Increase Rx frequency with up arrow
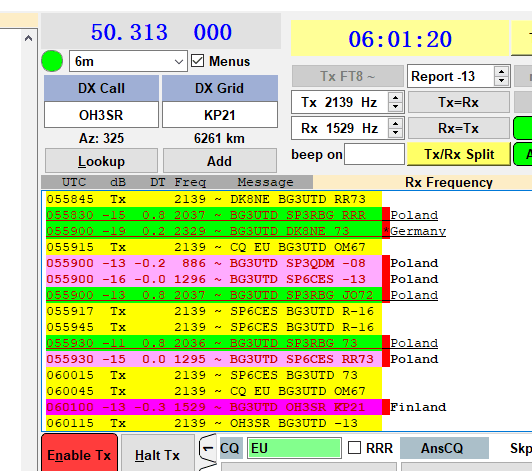Viewport: 532px width, 471px height. tap(395, 124)
